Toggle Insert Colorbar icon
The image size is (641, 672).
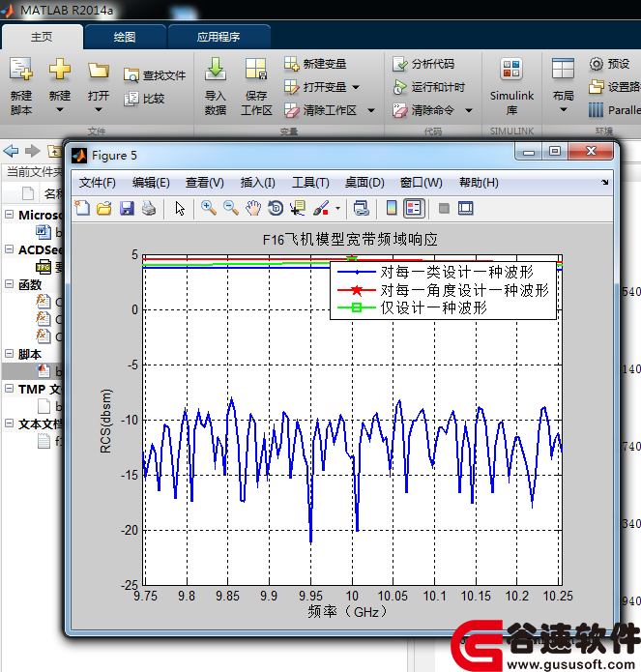click(x=392, y=208)
